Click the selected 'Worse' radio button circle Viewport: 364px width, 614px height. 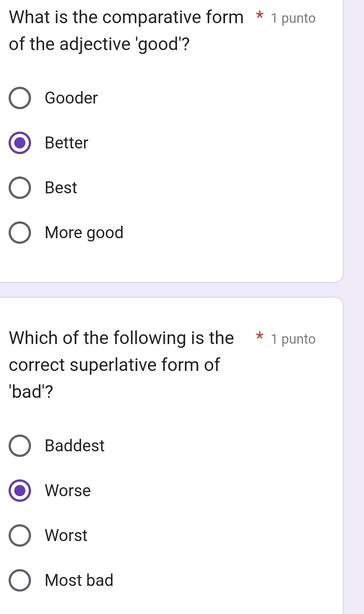coord(20,491)
